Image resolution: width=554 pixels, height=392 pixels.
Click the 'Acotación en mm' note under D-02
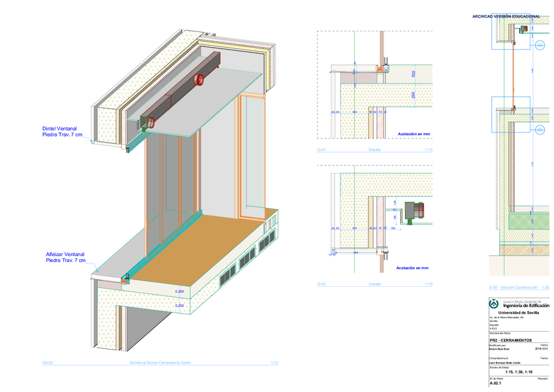[412, 268]
